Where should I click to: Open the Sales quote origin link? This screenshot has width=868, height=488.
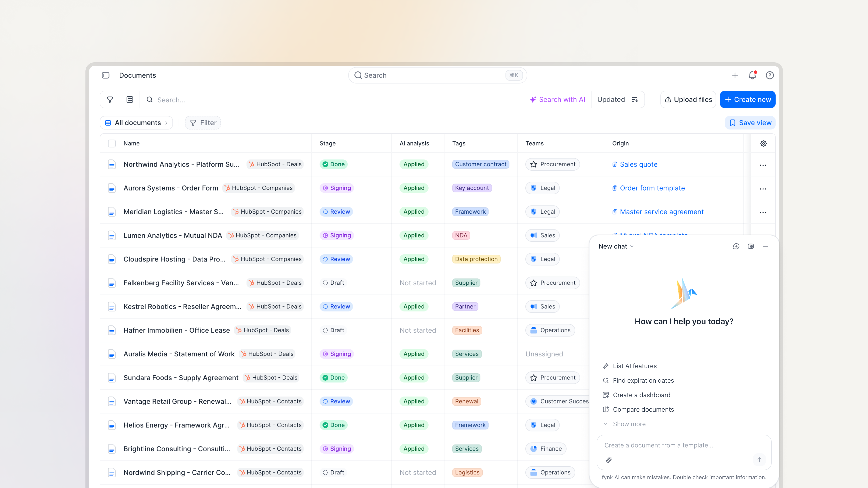point(635,164)
